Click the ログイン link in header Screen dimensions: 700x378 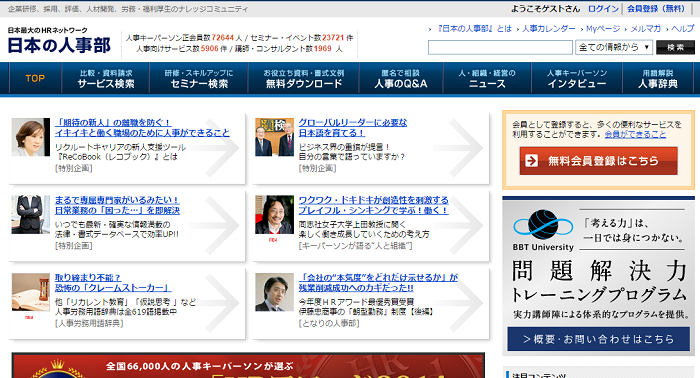pyautogui.click(x=603, y=8)
